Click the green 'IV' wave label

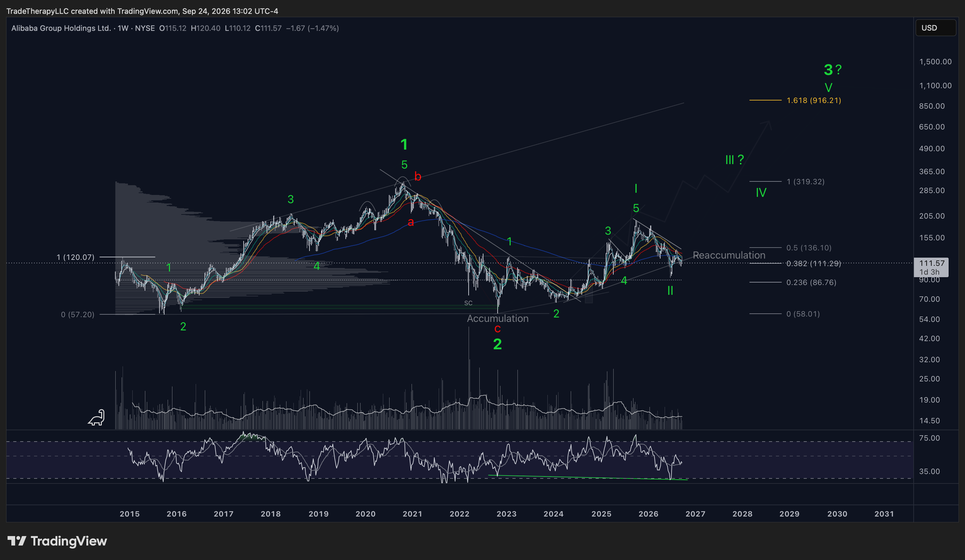click(x=761, y=192)
